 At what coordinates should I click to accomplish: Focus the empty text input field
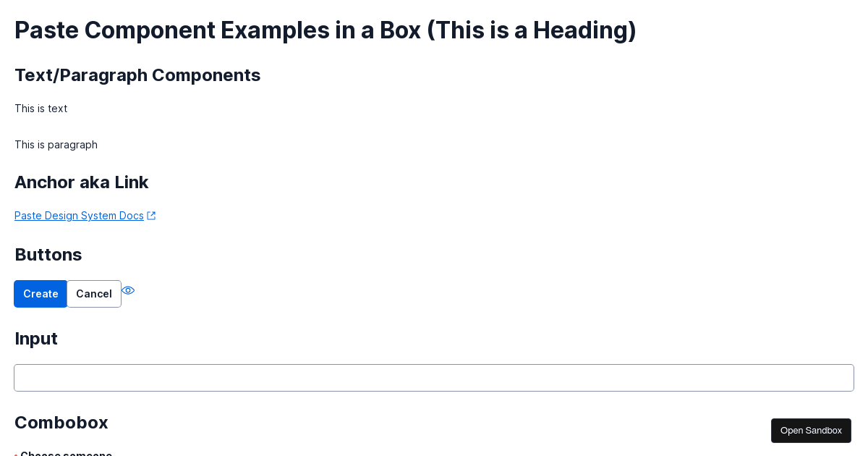(x=434, y=378)
